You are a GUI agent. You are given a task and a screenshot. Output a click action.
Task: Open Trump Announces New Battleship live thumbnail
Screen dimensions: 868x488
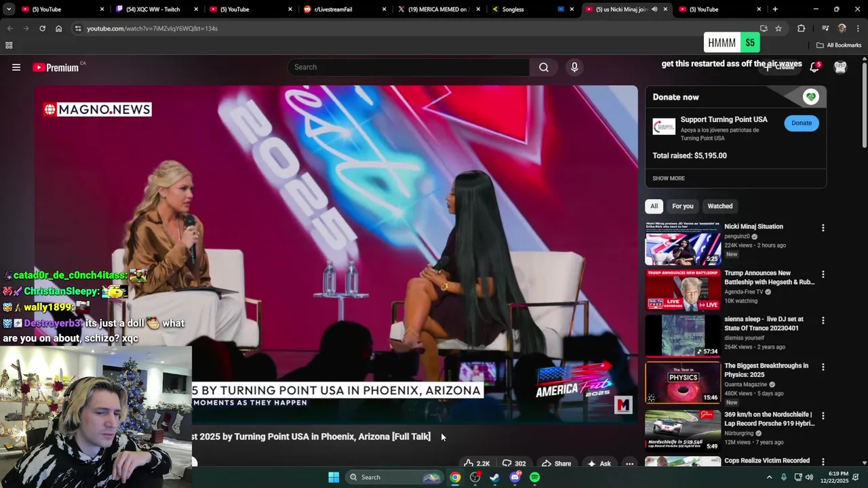click(x=683, y=290)
